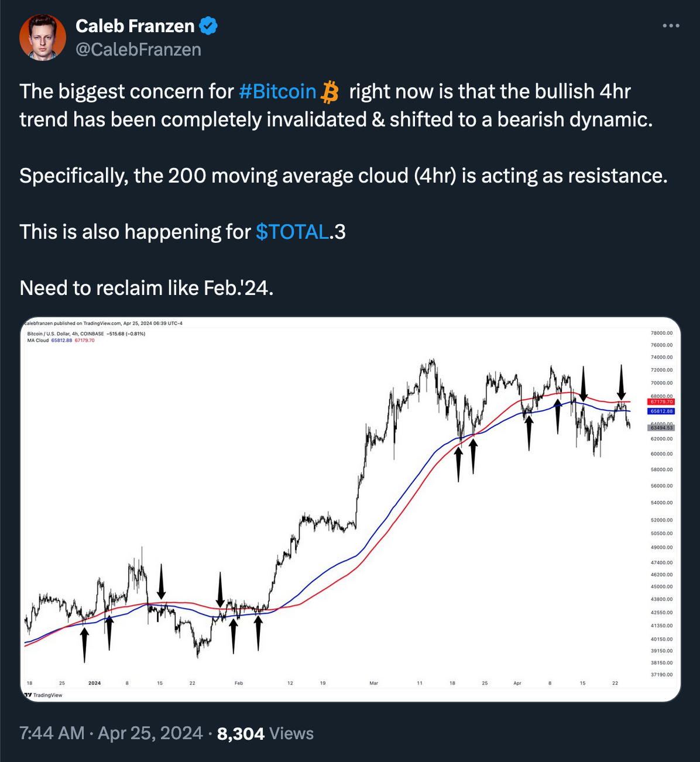Click the red 67179.70 price label
The width and height of the screenshot is (700, 762).
point(661,402)
